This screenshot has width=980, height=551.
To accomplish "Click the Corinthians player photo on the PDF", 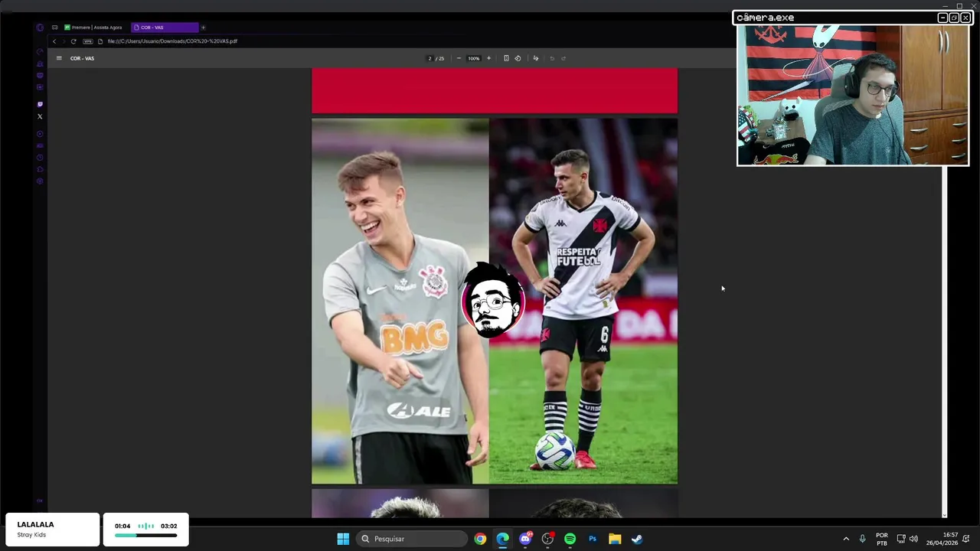I will (400, 301).
